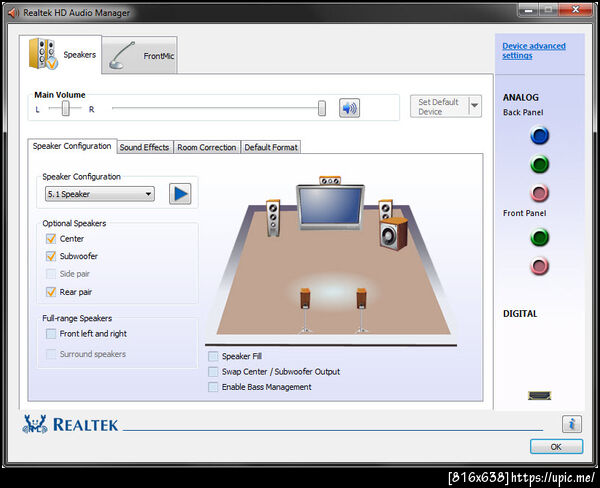Click the pink back panel audio jack
The height and width of the screenshot is (488, 600).
pyautogui.click(x=540, y=193)
